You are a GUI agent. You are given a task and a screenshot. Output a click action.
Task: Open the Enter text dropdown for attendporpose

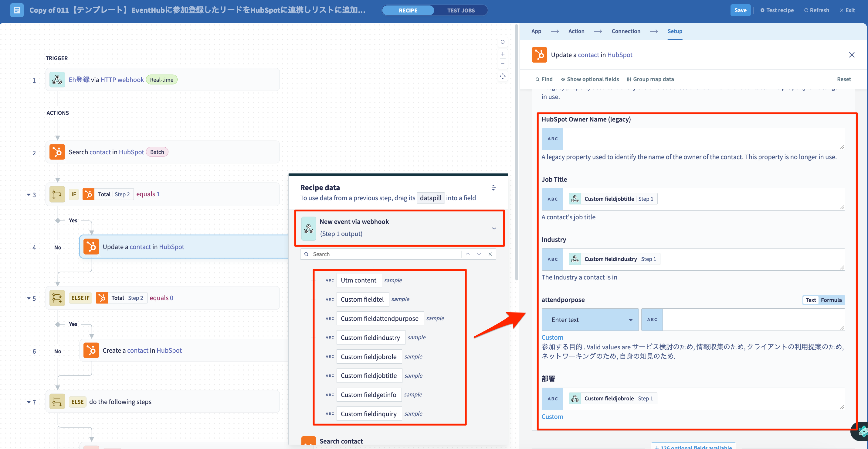click(590, 320)
